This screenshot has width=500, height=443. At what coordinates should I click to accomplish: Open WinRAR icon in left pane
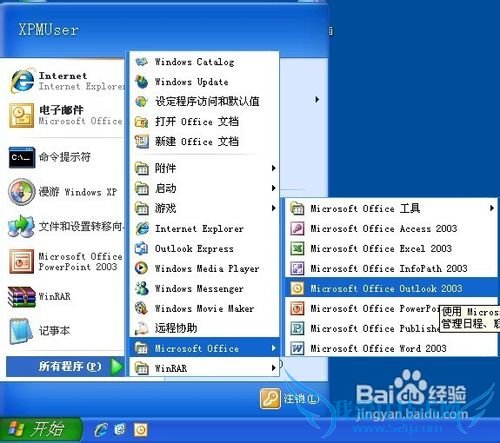click(22, 296)
